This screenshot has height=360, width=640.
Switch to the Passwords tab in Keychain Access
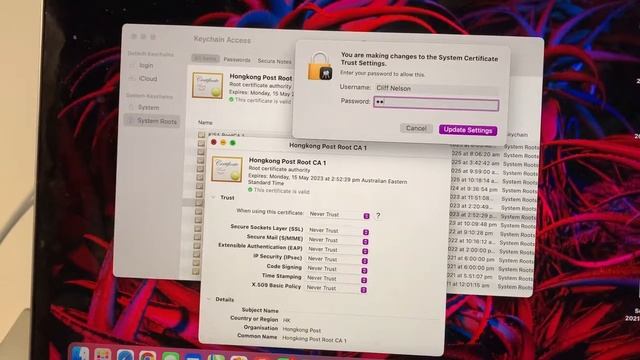(237, 60)
